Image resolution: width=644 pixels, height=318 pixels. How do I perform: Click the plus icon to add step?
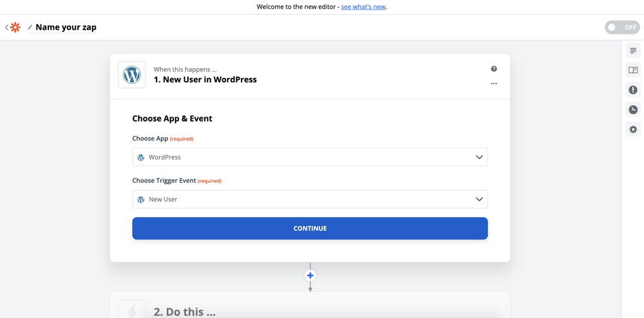point(310,276)
